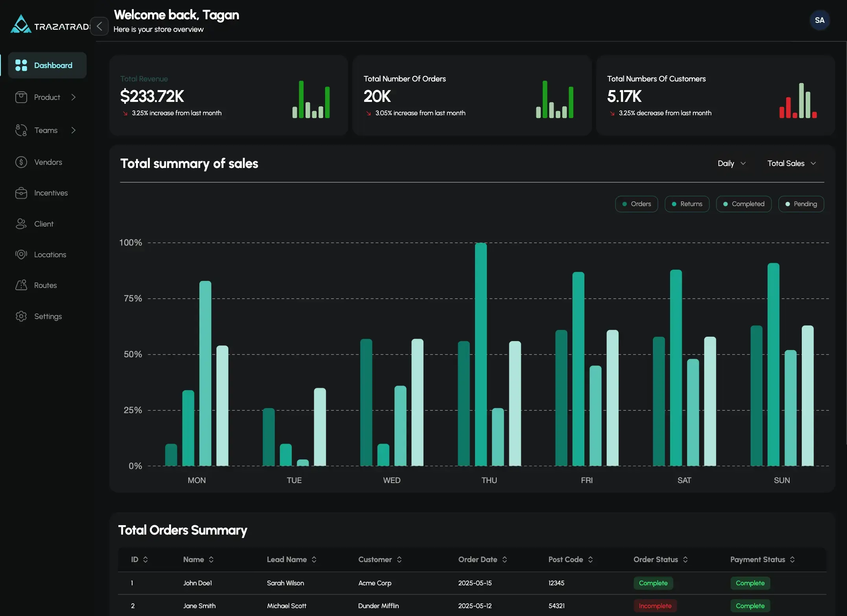Click the Locations target icon
847x616 pixels.
pyautogui.click(x=21, y=255)
